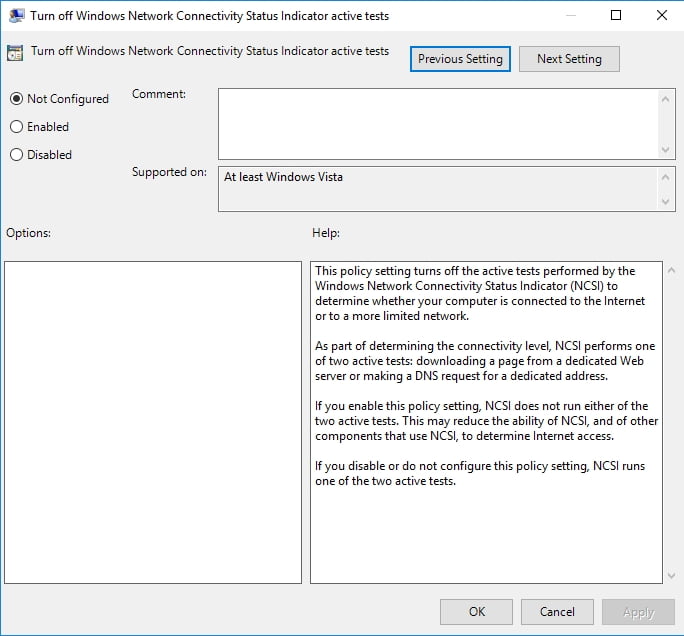Select the Not Configured radio button
This screenshot has width=684, height=636.
(16, 99)
